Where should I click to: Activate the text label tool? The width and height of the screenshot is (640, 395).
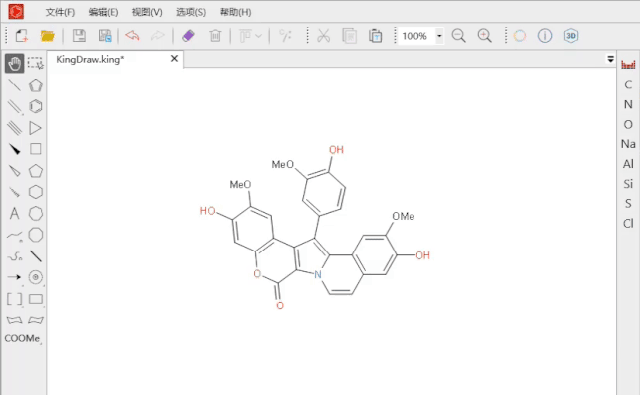coord(14,213)
